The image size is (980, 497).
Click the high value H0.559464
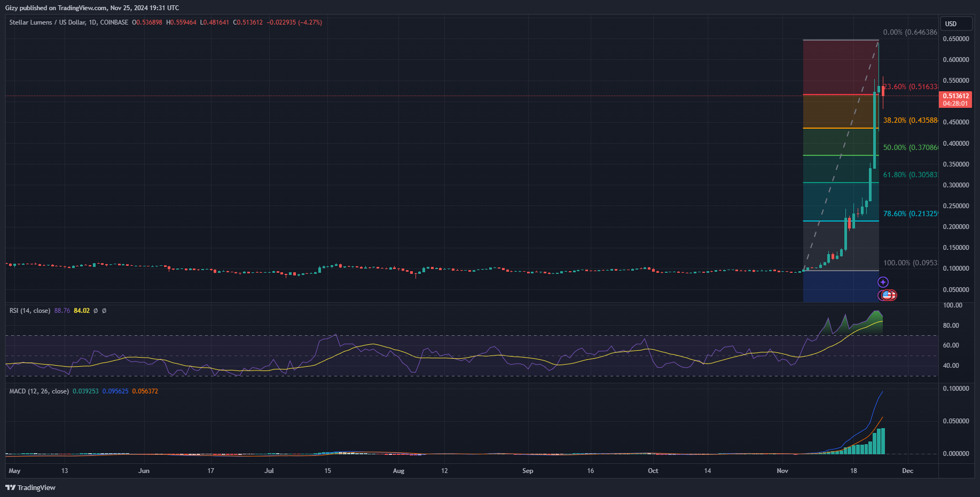pos(182,22)
